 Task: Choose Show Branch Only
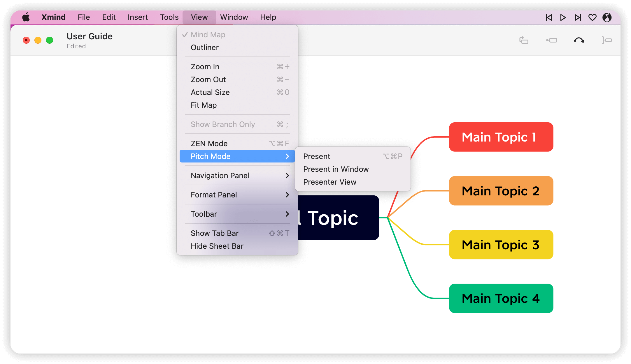237,124
